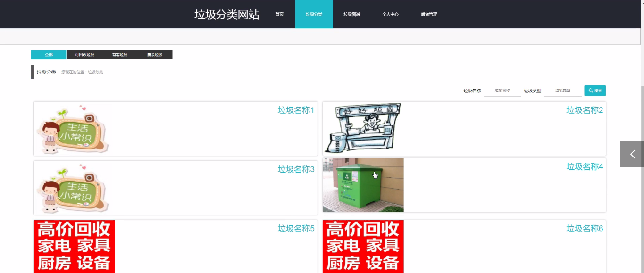644x273 pixels.
Task: Open 后台管理 admin page
Action: tap(429, 14)
